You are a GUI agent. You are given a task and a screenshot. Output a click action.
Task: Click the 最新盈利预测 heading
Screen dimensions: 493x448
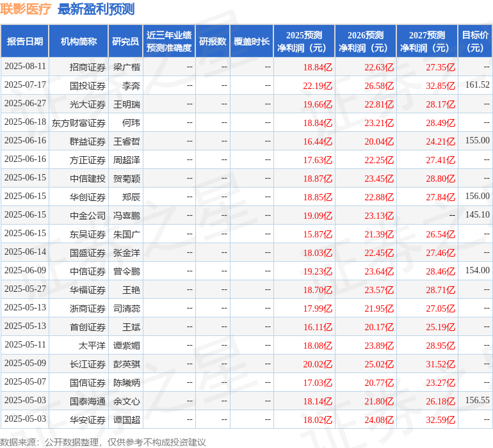[96, 9]
